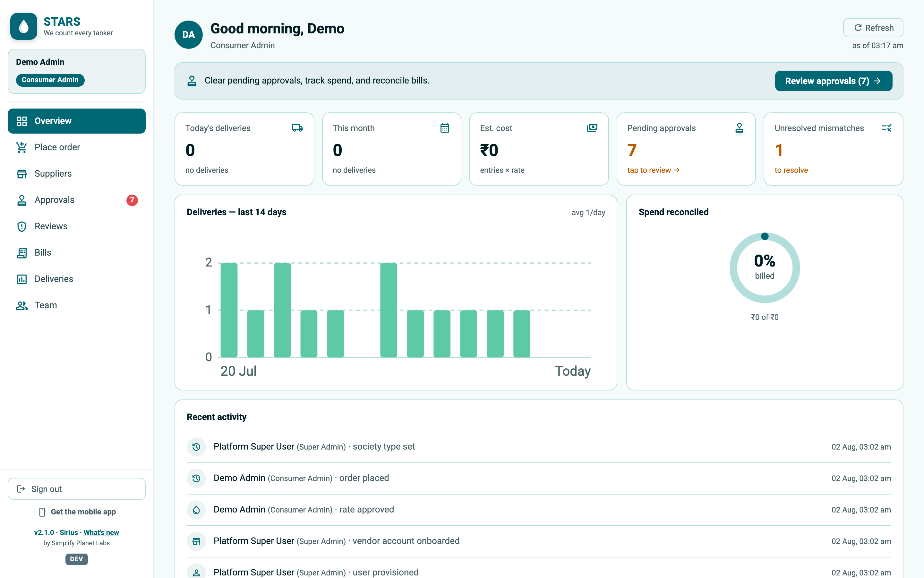Screen dimensions: 924x578
Task: Refresh the dashboard data
Action: (x=873, y=28)
